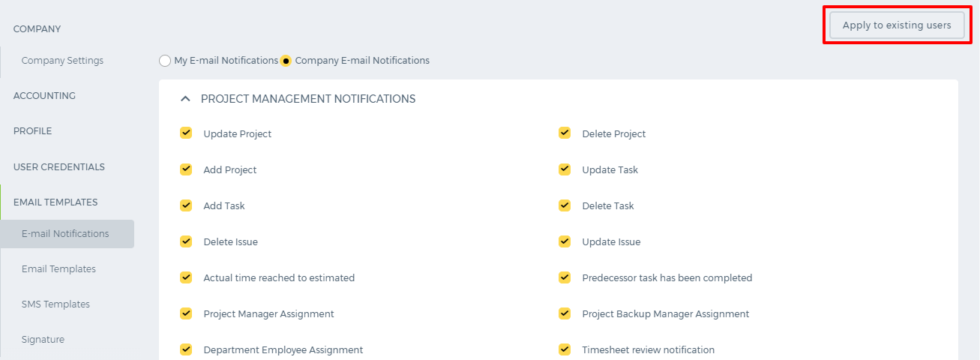Open Signature settings in sidebar
The width and height of the screenshot is (980, 360).
43,339
